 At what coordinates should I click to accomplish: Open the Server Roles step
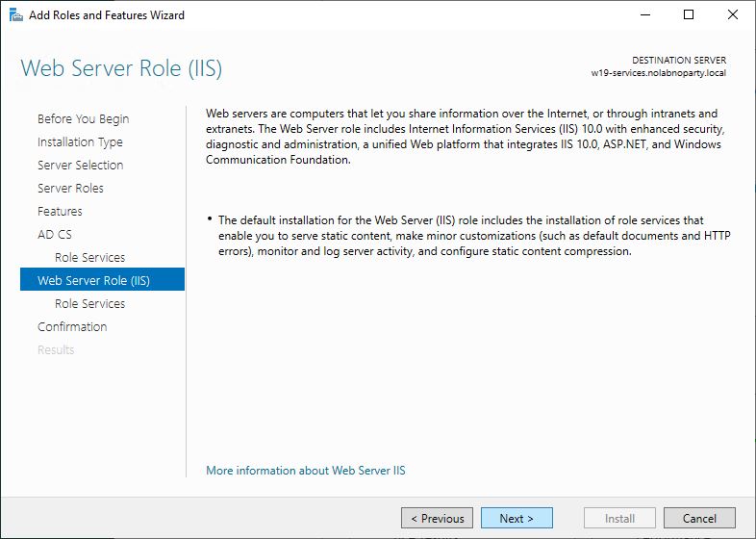(70, 189)
